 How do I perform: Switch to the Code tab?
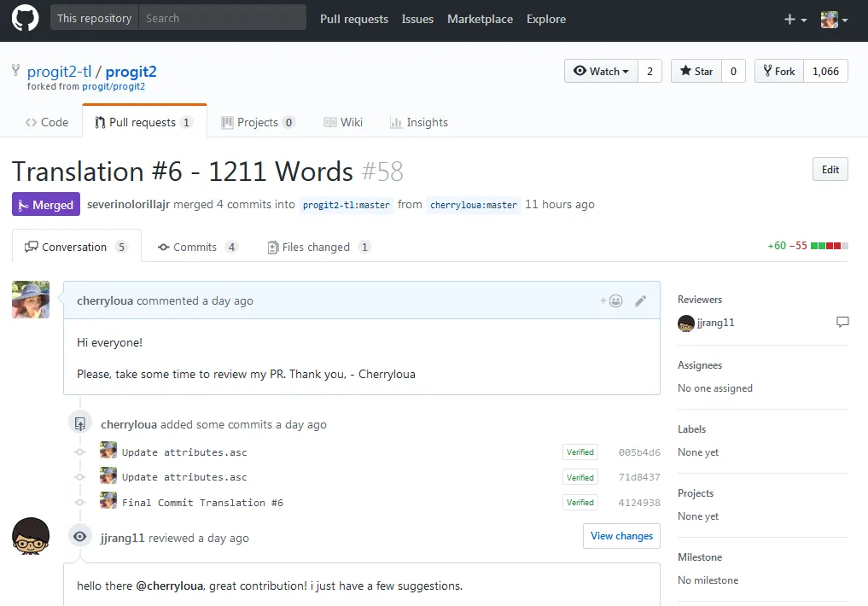47,122
